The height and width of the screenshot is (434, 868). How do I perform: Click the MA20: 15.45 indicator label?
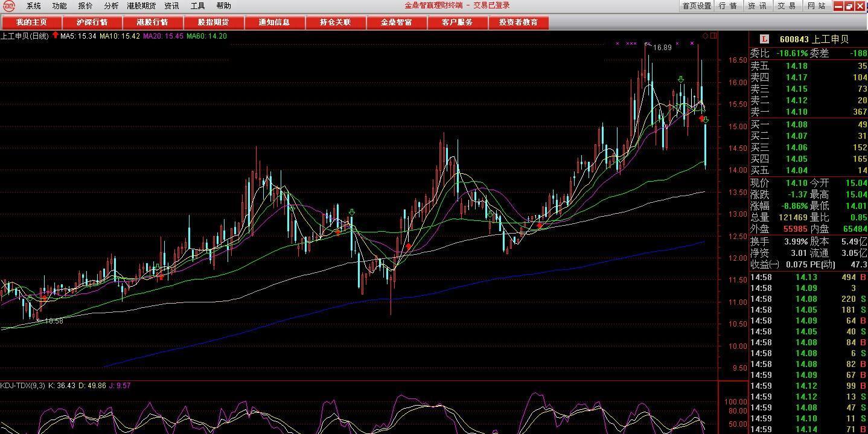click(x=163, y=36)
